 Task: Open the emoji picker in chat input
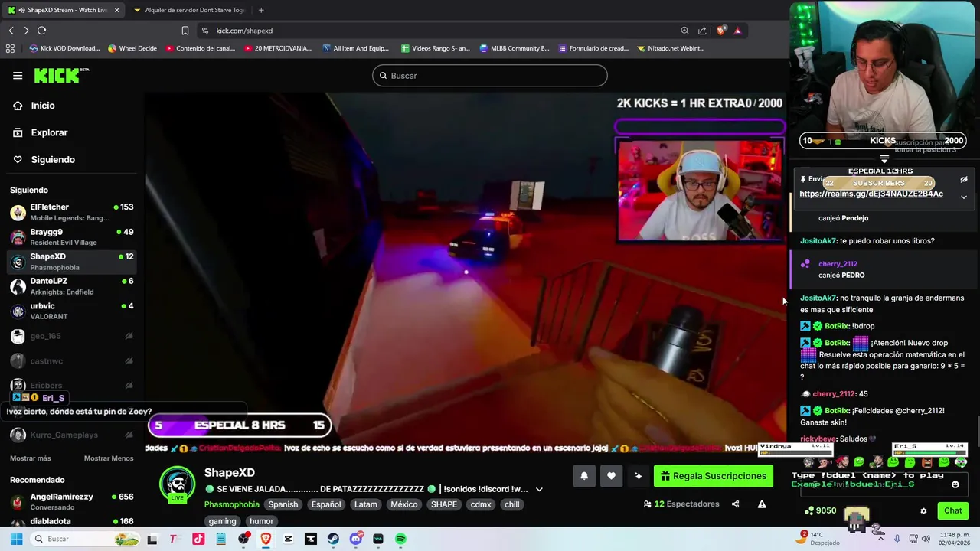[955, 484]
